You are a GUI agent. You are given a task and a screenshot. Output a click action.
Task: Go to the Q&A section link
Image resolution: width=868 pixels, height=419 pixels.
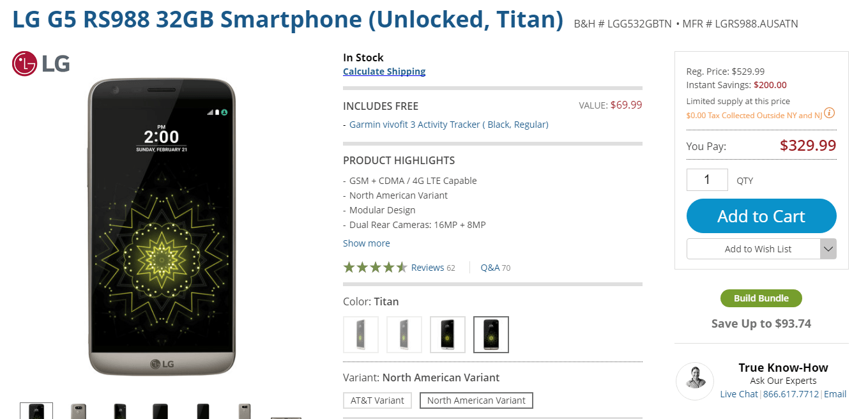(x=490, y=268)
